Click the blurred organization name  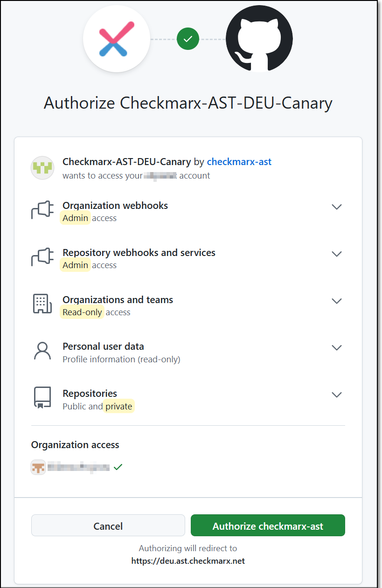[x=79, y=467]
